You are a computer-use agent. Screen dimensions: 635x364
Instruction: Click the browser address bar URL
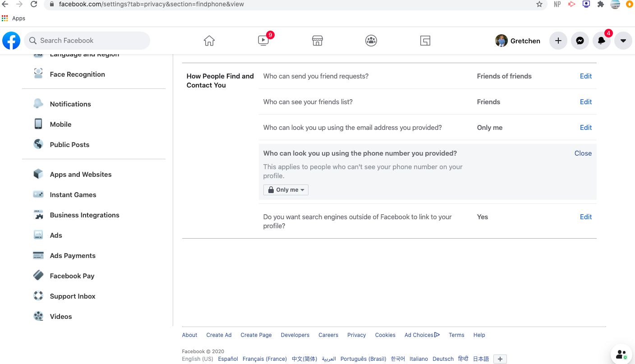point(152,4)
